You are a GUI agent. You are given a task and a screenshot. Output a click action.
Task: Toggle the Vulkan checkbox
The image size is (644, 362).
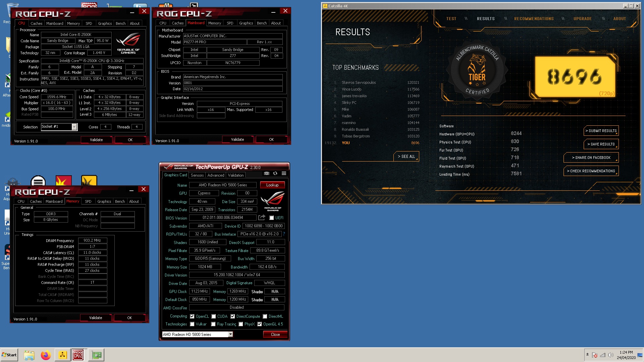192,324
